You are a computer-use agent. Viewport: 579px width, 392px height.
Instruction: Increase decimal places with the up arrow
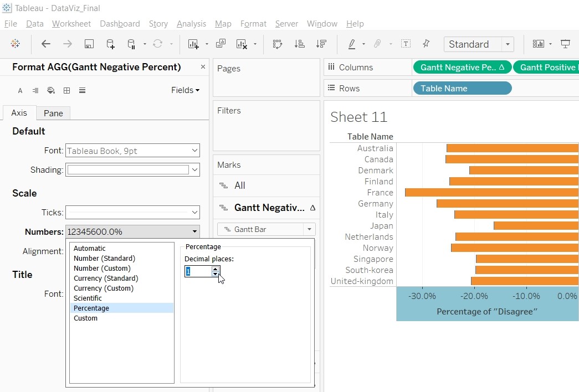(x=215, y=268)
